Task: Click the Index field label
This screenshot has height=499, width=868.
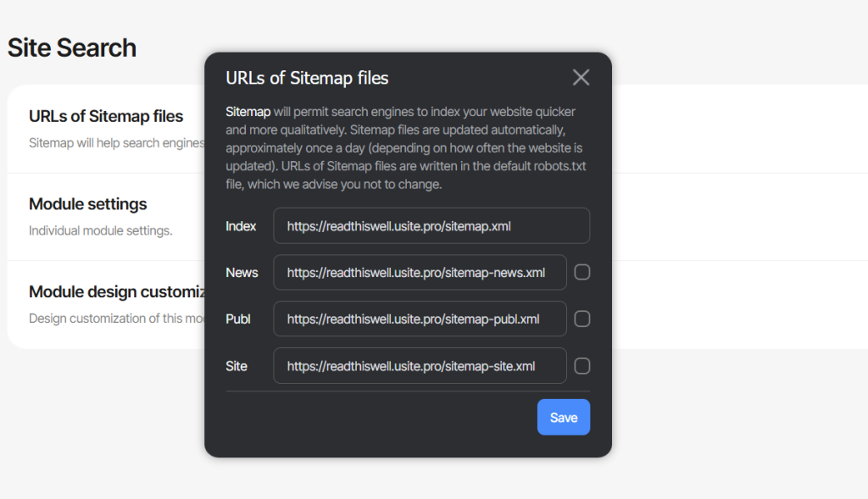Action: pyautogui.click(x=241, y=226)
